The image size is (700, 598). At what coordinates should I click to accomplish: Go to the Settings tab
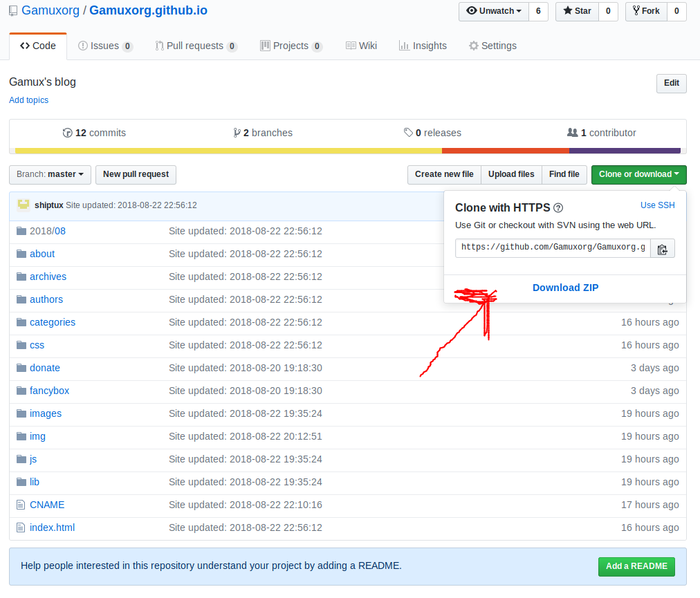pyautogui.click(x=492, y=46)
